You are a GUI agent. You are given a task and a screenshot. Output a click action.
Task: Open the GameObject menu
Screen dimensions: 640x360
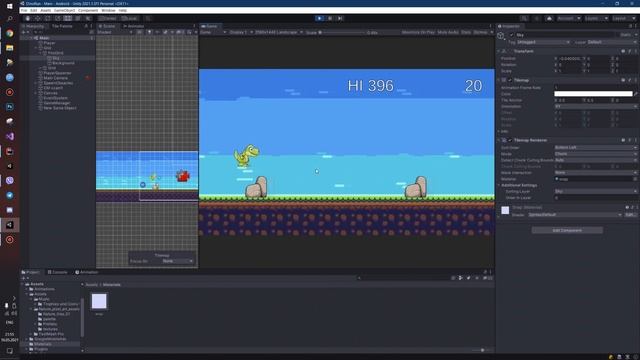click(64, 10)
